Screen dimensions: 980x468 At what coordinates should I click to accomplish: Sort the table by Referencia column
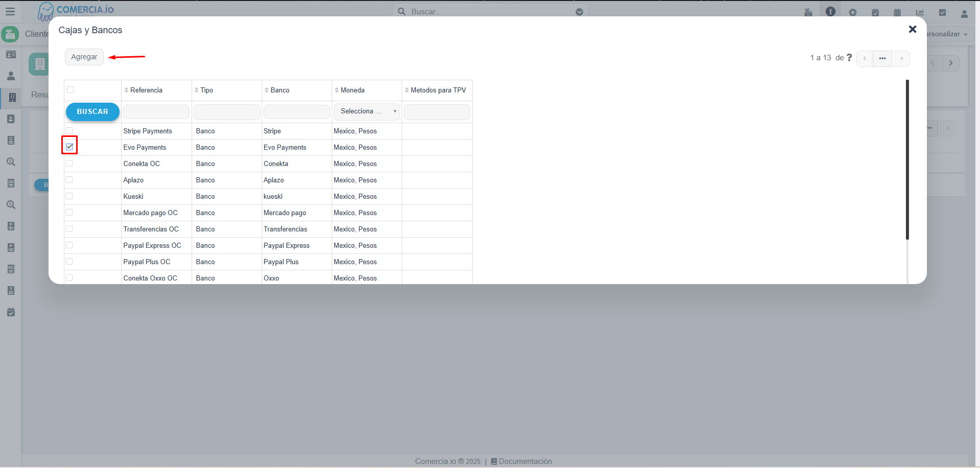coord(144,90)
